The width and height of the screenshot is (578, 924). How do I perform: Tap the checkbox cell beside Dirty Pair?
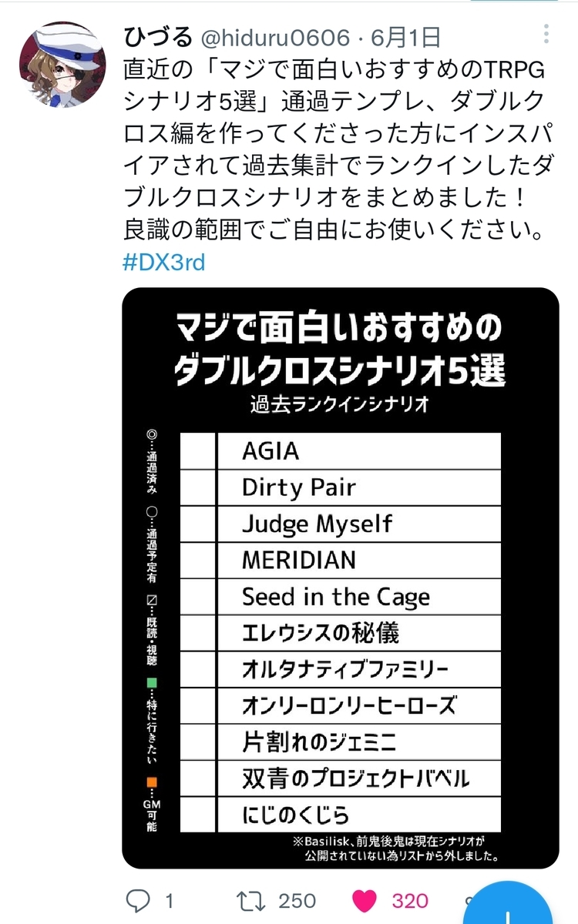(x=198, y=487)
